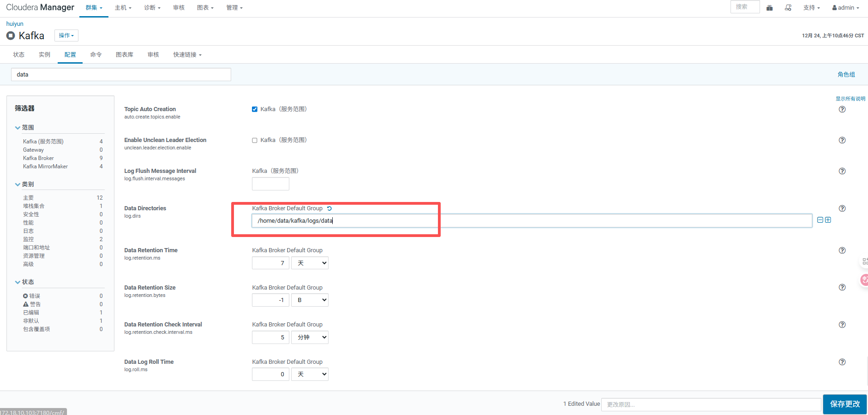Switch to the 命令 commands tab
The image size is (868, 415).
[x=96, y=55]
